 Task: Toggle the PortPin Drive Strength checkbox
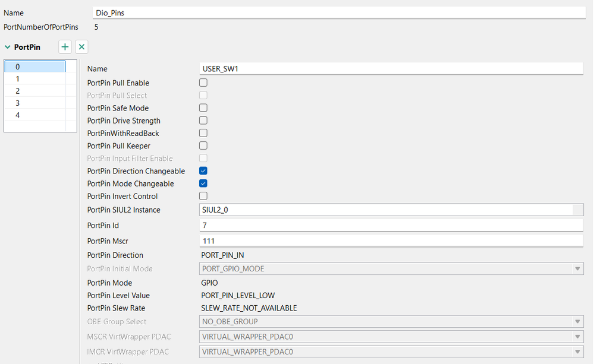(x=203, y=121)
